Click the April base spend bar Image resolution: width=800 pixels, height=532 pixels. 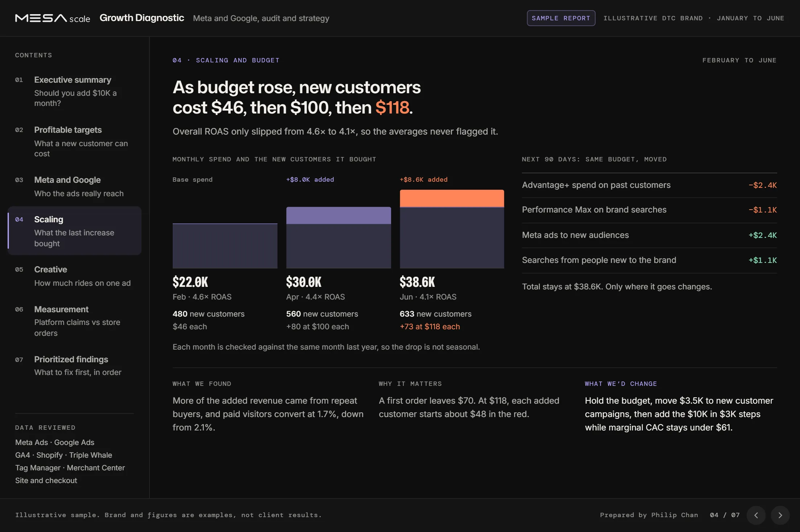pyautogui.click(x=339, y=246)
